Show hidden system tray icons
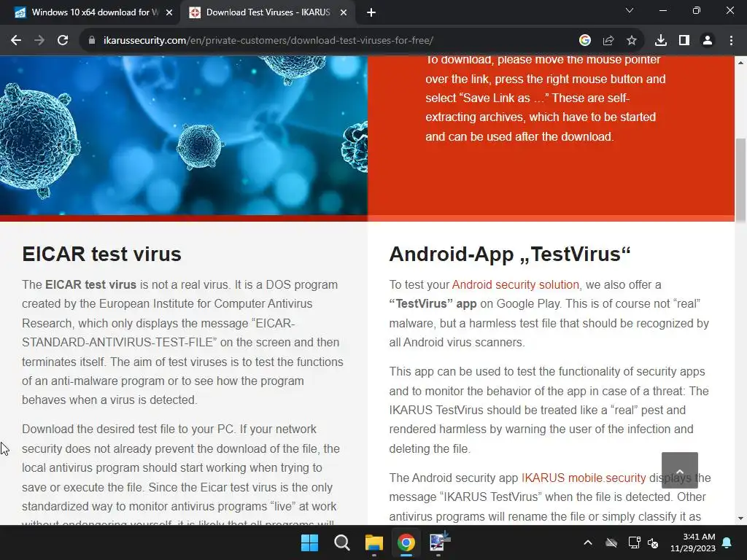The image size is (747, 560). [x=588, y=542]
